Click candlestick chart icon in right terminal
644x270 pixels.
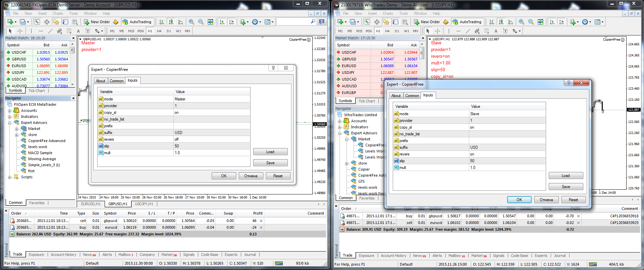pos(501,22)
